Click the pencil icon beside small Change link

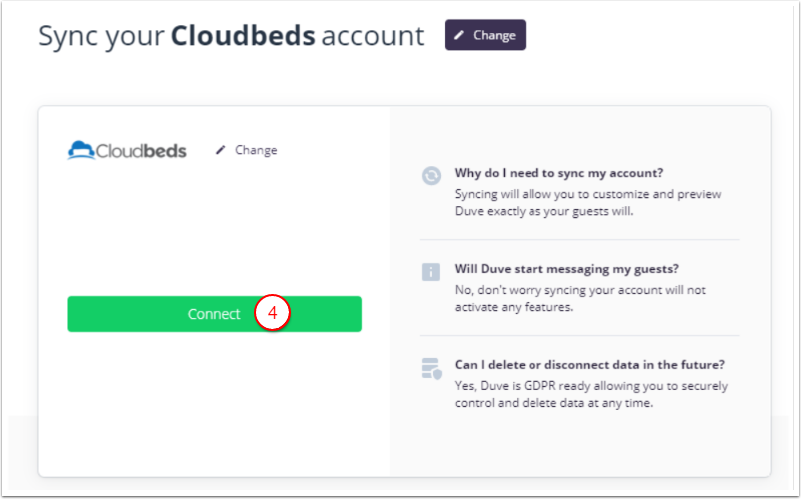pos(221,150)
